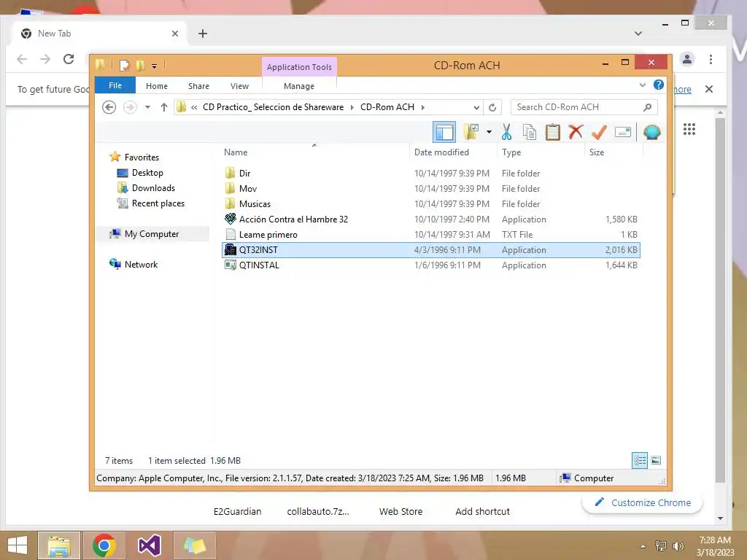Click the quick access new folder icon
This screenshot has width=747, height=560.
coord(141,66)
